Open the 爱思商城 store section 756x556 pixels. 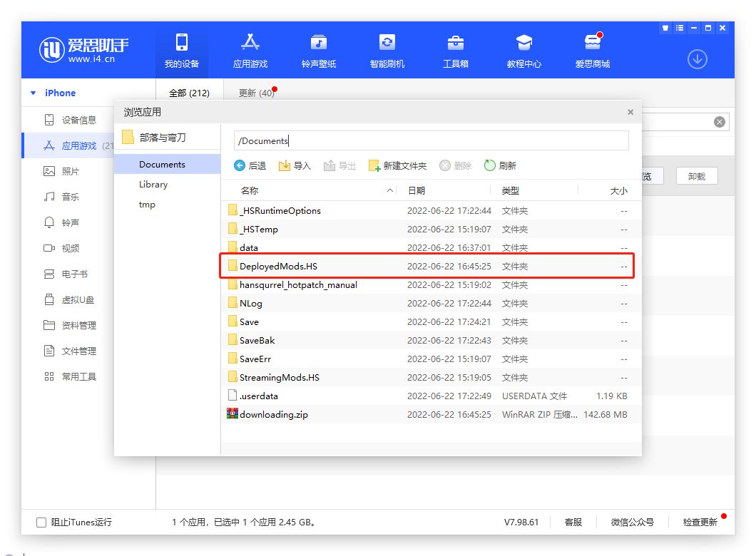click(593, 50)
